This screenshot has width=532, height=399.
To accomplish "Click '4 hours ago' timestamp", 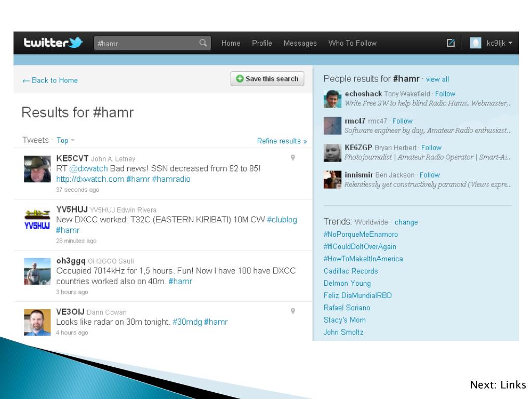I will [72, 333].
